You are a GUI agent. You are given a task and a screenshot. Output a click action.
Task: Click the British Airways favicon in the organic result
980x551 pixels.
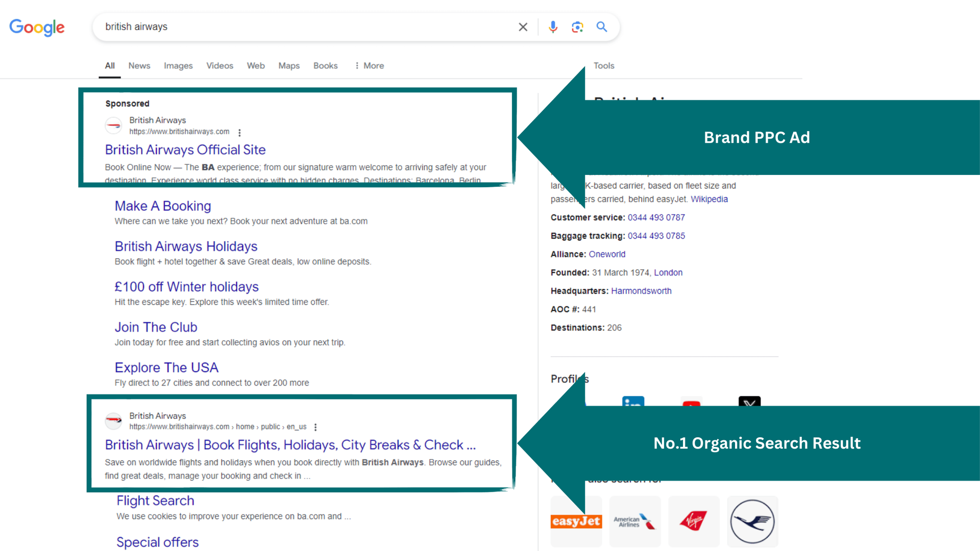(113, 421)
